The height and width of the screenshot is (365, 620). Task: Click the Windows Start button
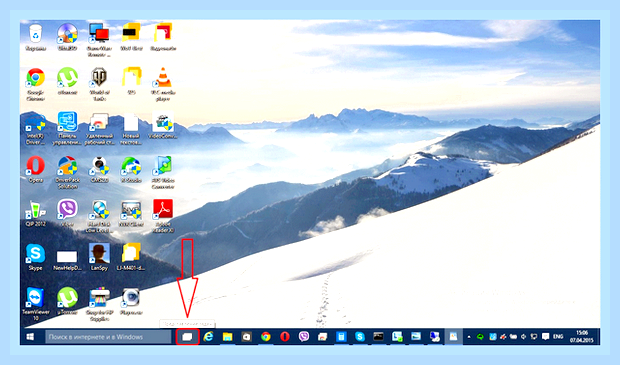coord(30,337)
